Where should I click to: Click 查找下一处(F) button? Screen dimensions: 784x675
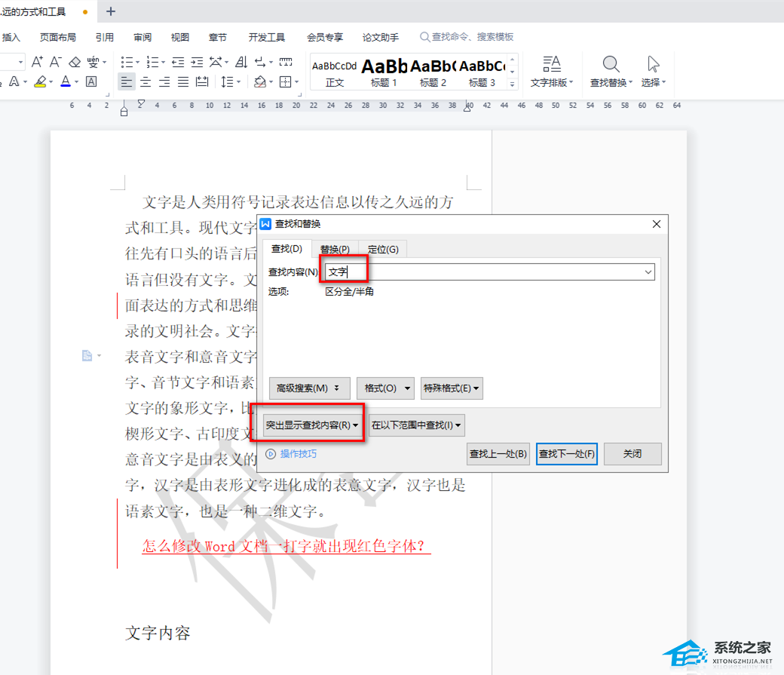[566, 454]
